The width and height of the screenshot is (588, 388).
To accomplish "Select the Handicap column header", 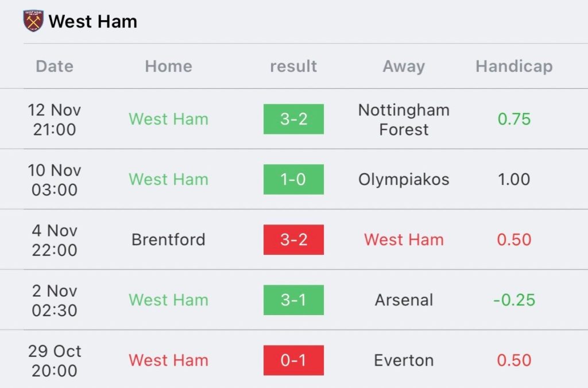I will click(514, 67).
